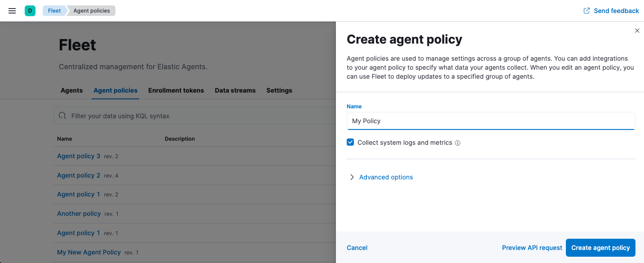Open the Enrollment tokens tab
The width and height of the screenshot is (644, 263).
click(x=176, y=90)
